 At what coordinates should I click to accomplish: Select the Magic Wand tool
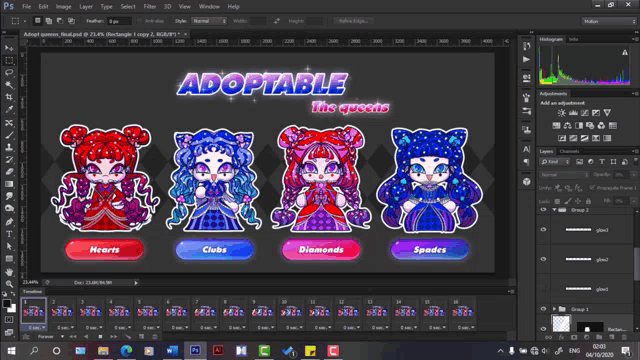click(x=9, y=85)
